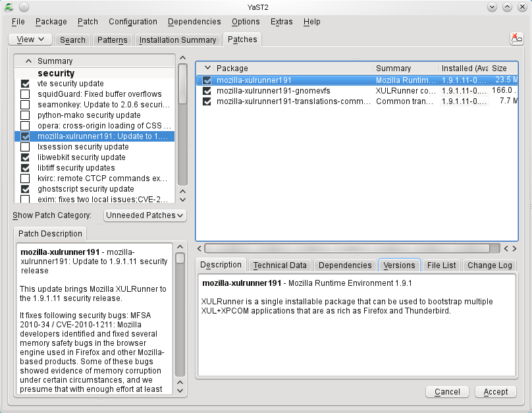Open the Extras menu
The width and height of the screenshot is (532, 413).
[x=281, y=22]
